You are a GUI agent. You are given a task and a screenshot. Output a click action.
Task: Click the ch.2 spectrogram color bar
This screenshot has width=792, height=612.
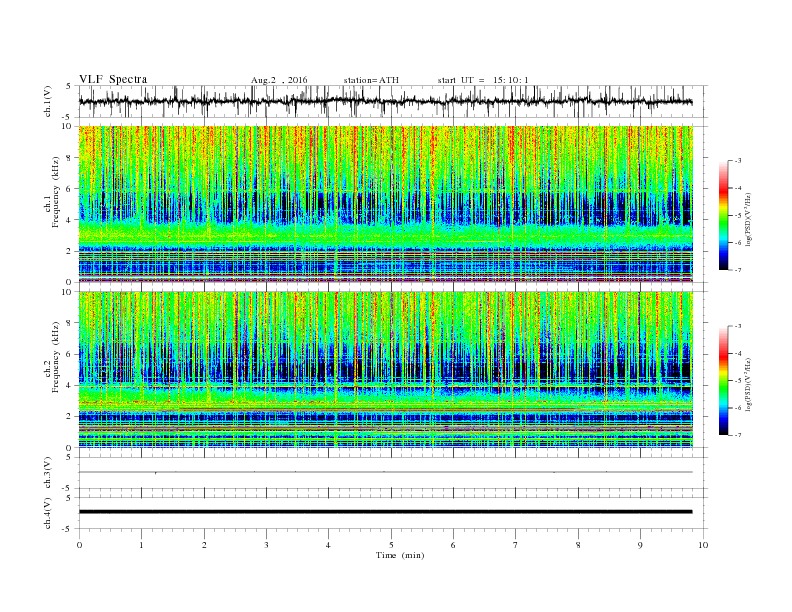(x=723, y=381)
